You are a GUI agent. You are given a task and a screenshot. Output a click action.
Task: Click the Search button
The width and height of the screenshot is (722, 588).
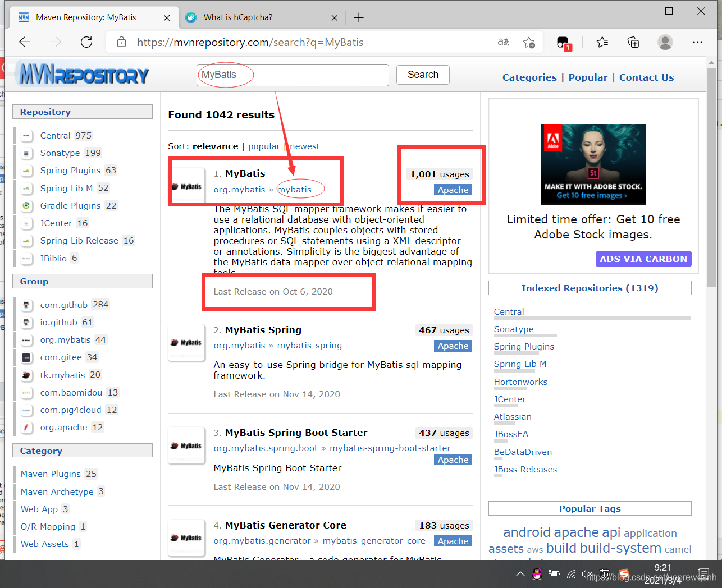pos(423,75)
